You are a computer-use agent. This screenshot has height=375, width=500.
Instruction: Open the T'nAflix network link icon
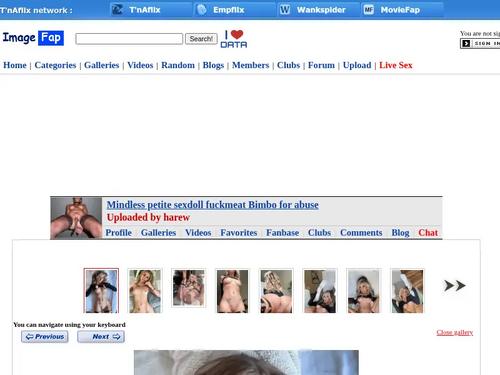point(117,10)
